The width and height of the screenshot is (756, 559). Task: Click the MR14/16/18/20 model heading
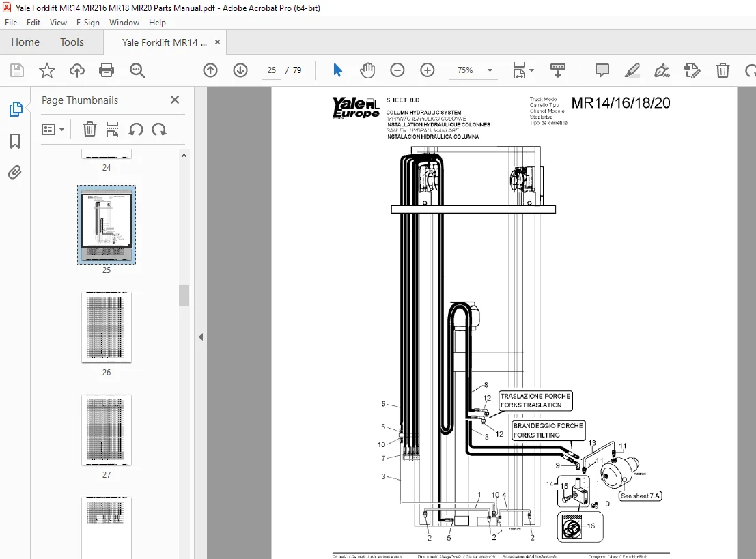[x=621, y=102]
